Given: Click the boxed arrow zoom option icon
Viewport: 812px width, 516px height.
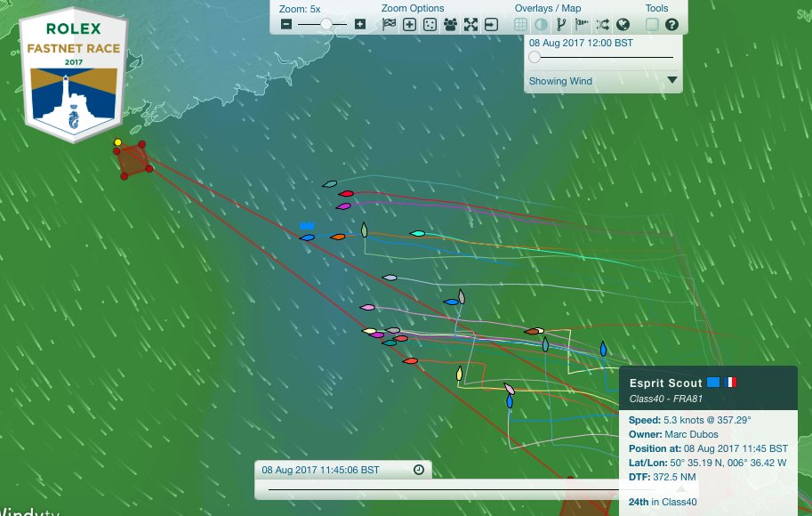Looking at the screenshot, I should point(491,24).
